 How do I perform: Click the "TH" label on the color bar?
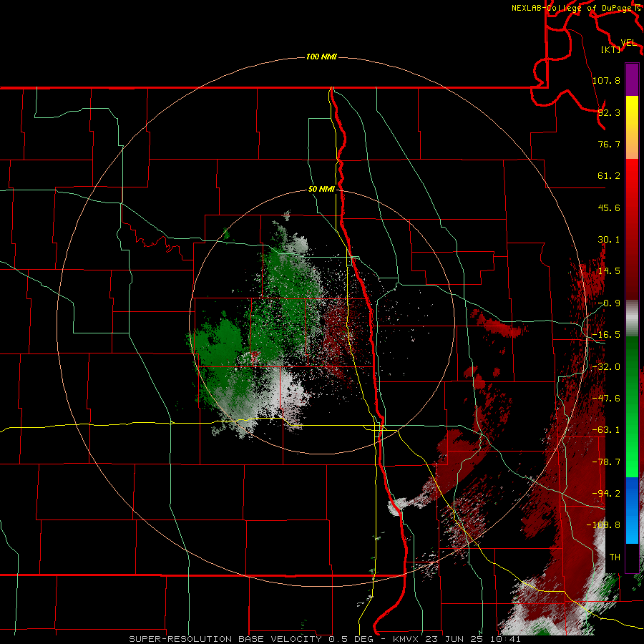pyautogui.click(x=615, y=557)
